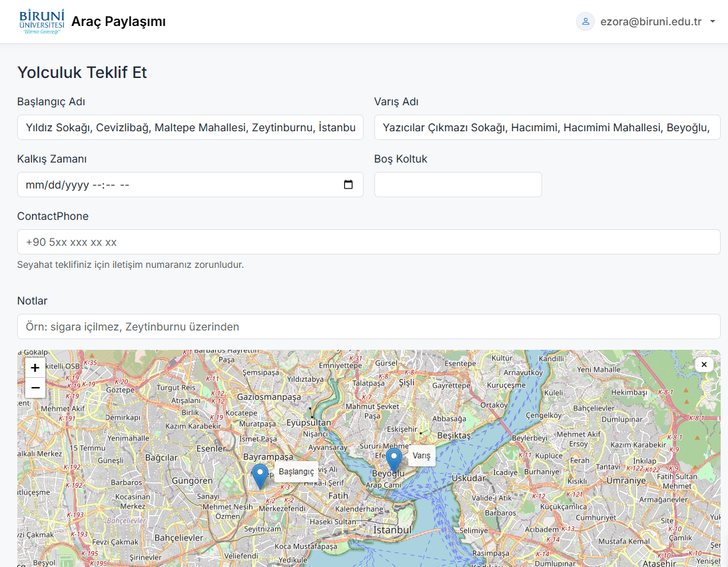Click the user avatar icon
Image resolution: width=728 pixels, height=567 pixels.
click(585, 21)
